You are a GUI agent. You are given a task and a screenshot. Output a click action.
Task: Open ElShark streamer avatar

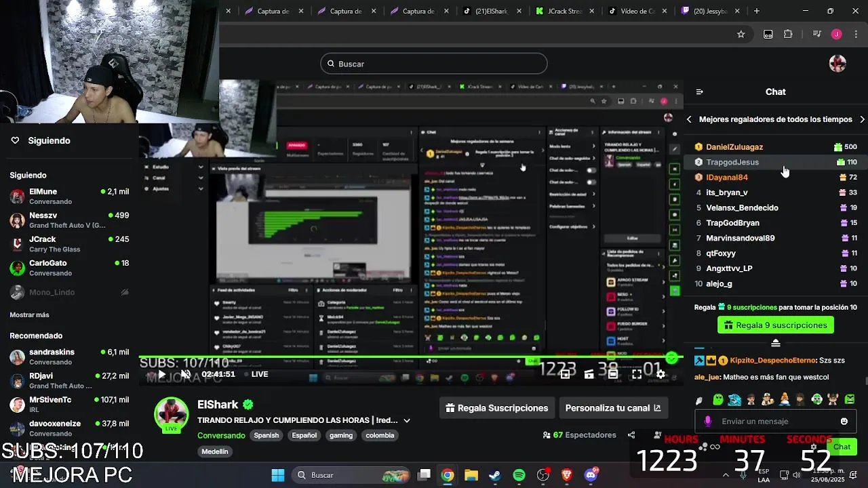coord(172,415)
